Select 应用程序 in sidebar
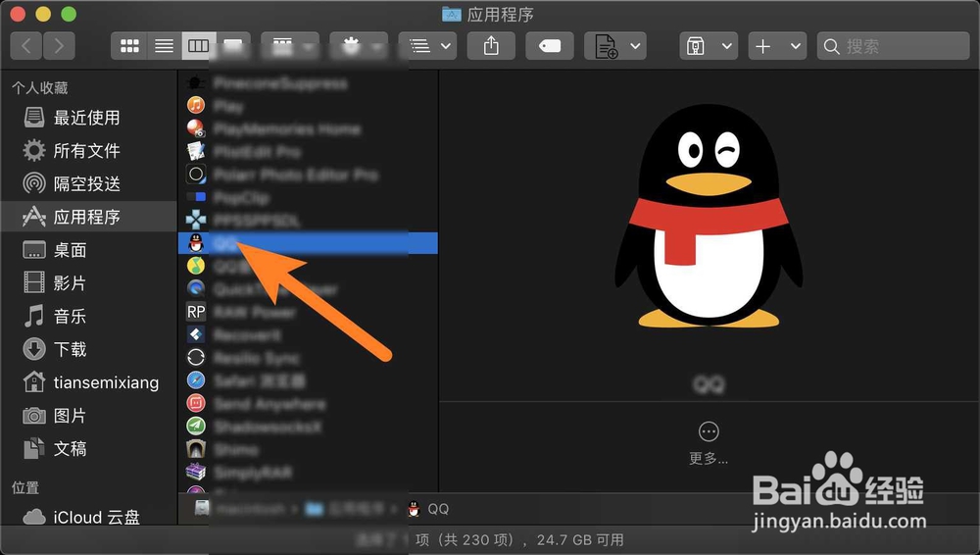The width and height of the screenshot is (980, 555). 89,217
